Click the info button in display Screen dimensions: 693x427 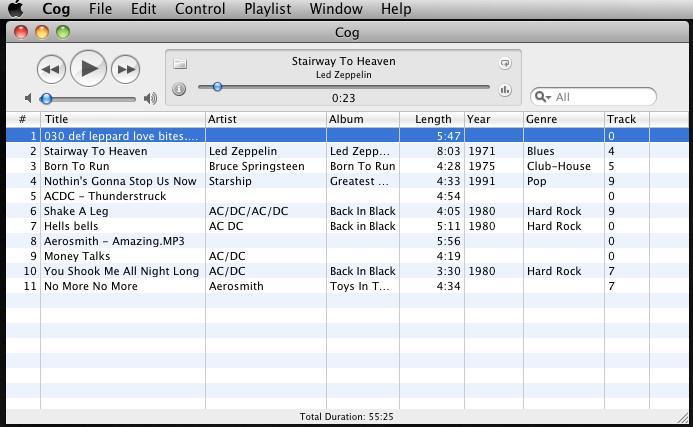[179, 89]
